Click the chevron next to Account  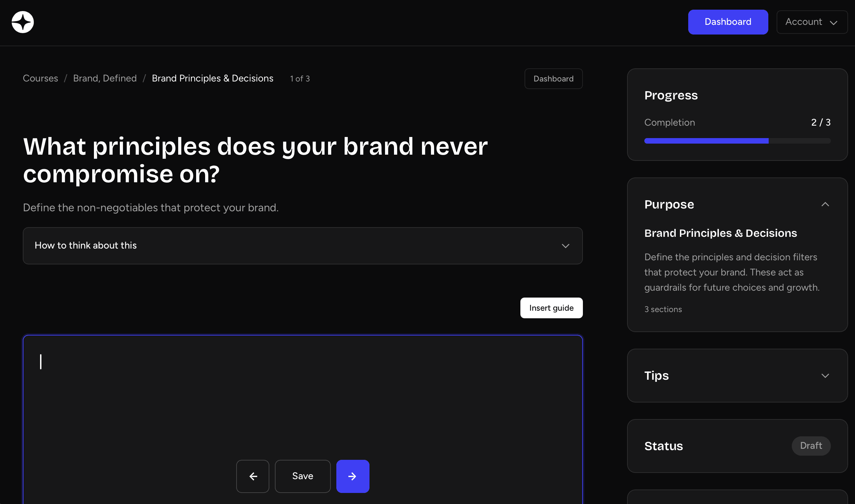coord(834,23)
